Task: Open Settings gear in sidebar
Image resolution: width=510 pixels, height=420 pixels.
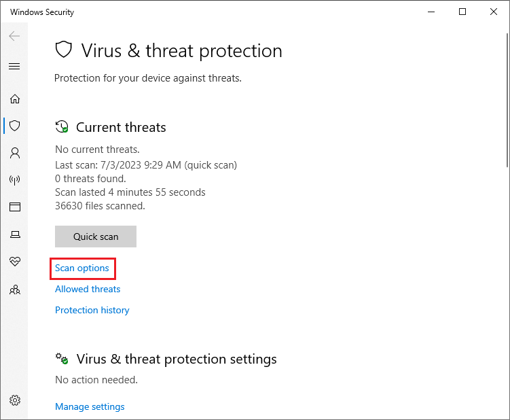Action: pos(15,400)
